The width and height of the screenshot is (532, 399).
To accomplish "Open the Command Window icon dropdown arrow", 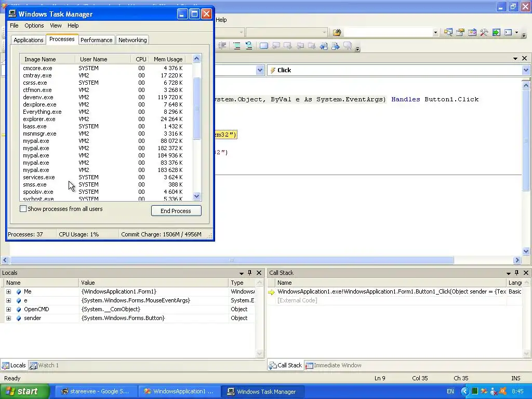I will tap(516, 33).
